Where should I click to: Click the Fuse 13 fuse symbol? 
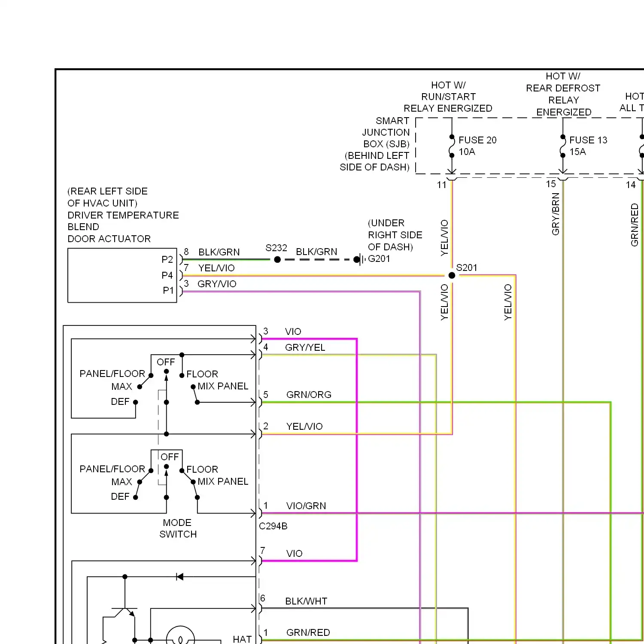click(563, 146)
